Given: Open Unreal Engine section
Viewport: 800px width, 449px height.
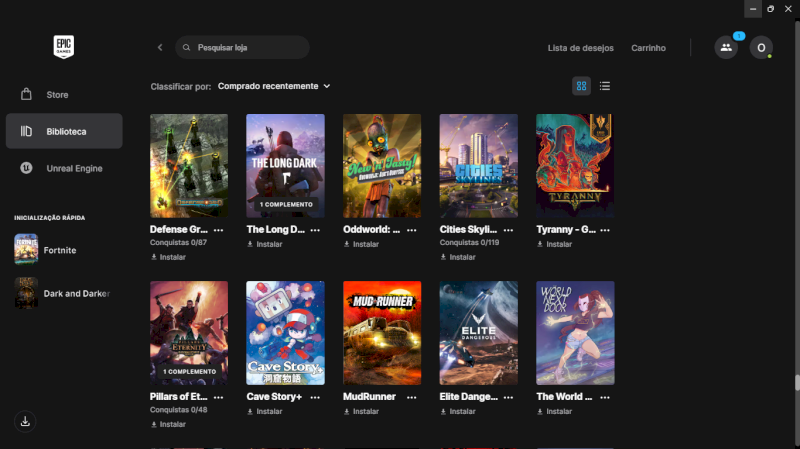Looking at the screenshot, I should (64, 168).
